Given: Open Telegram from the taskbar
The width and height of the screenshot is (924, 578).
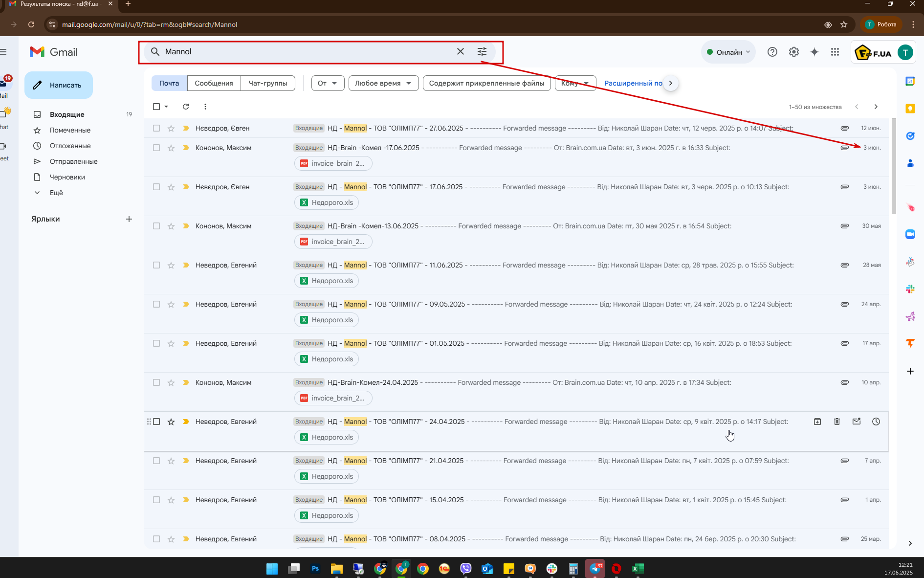Looking at the screenshot, I should (595, 568).
